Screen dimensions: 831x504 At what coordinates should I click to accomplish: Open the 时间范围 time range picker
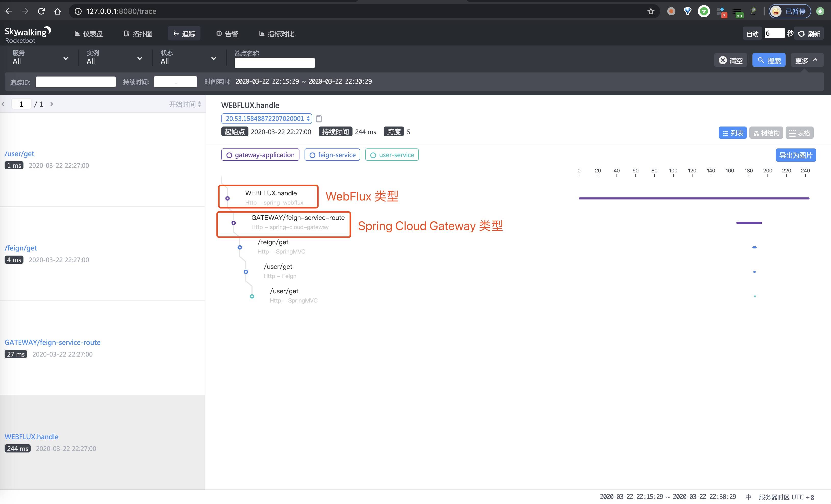(x=304, y=82)
